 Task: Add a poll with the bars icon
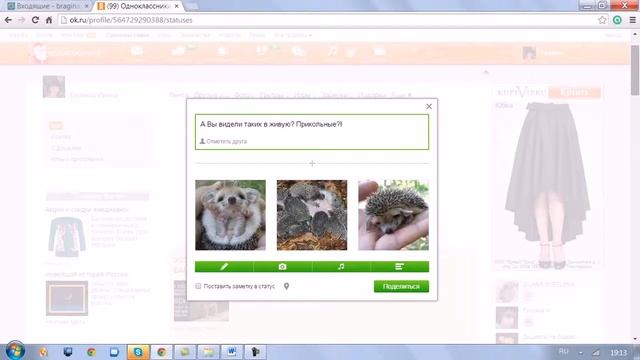click(x=400, y=267)
